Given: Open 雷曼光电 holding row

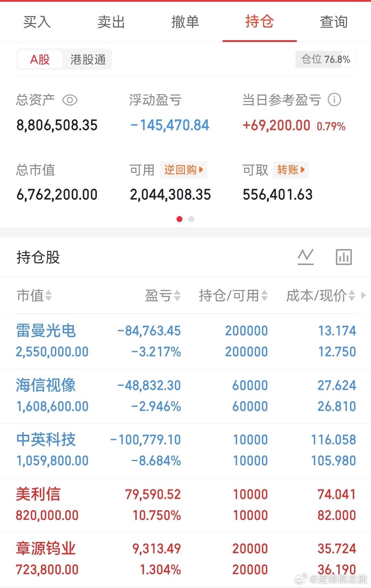Looking at the screenshot, I should click(185, 341).
